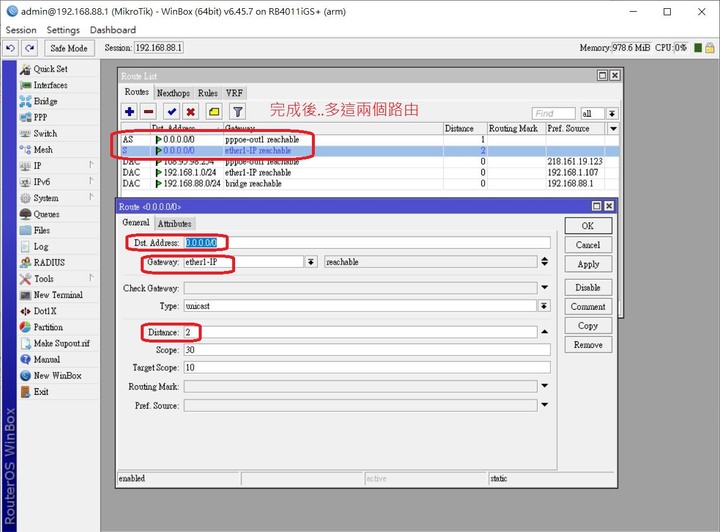720x532 pixels.
Task: Click the yellow comment icon in Route List
Action: coord(214,112)
